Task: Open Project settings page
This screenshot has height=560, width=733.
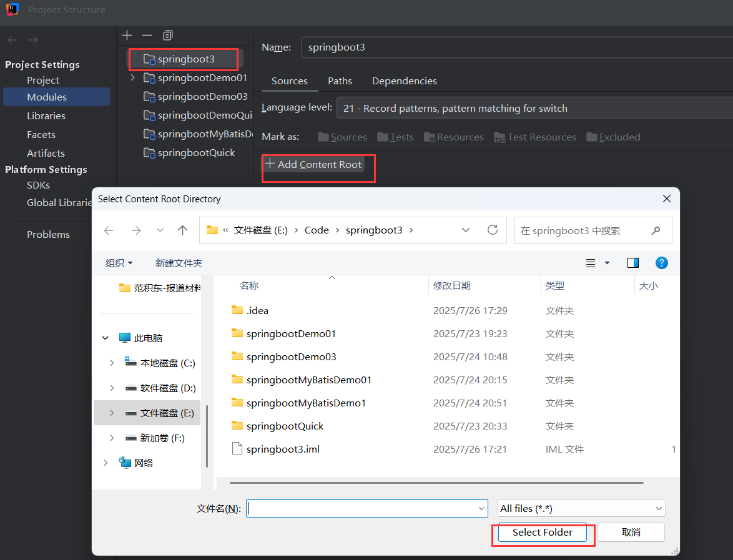Action: click(43, 81)
